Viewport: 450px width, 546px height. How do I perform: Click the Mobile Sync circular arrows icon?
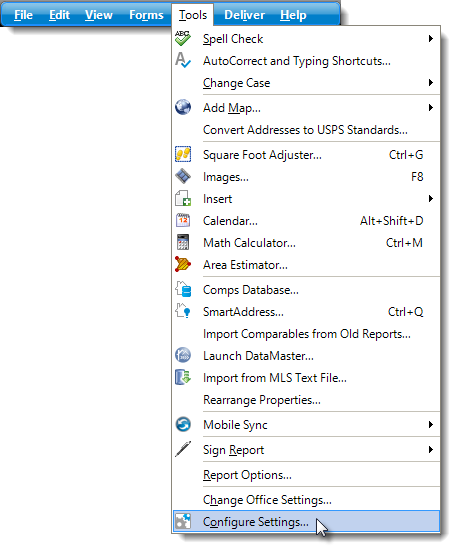click(183, 424)
